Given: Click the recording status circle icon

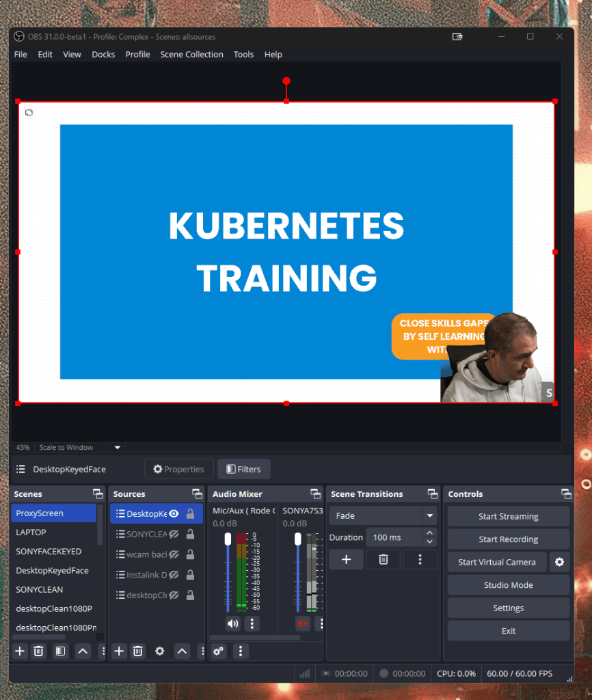Looking at the screenshot, I should [384, 673].
